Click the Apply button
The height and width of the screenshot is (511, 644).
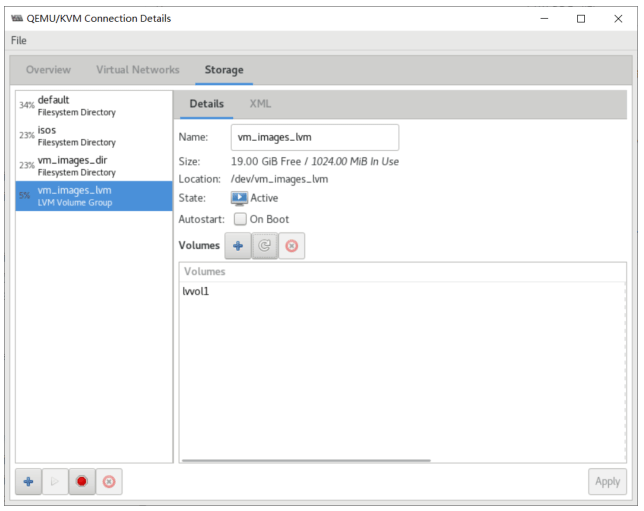pyautogui.click(x=607, y=482)
